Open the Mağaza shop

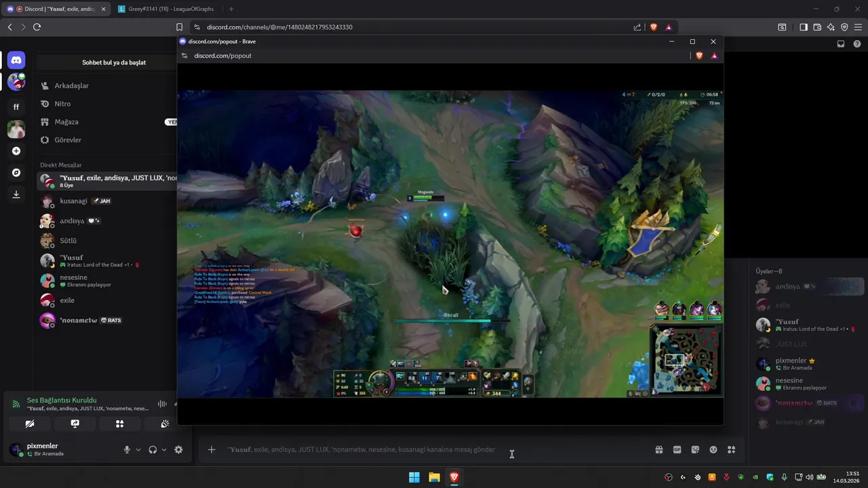point(106,122)
